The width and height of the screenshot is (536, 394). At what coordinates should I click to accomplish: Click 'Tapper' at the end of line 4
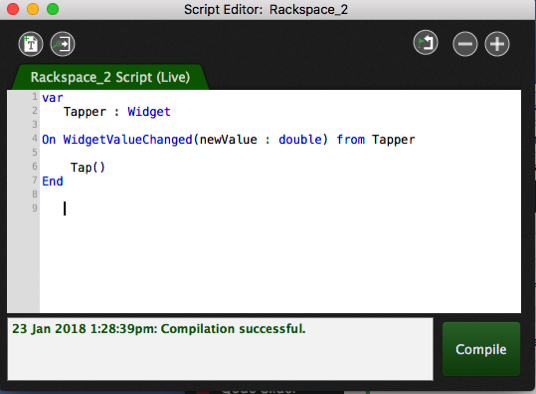[393, 140]
